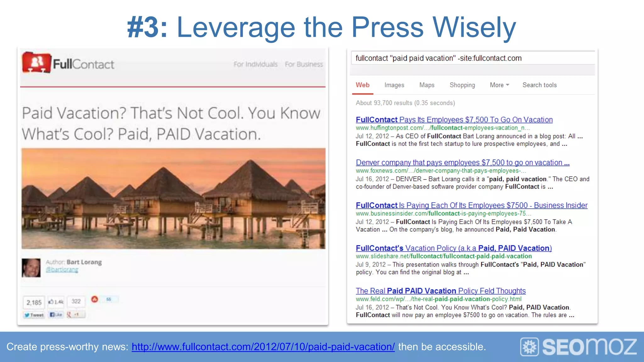
Task: Click the Tweet button with Twitter bird
Action: click(x=34, y=315)
